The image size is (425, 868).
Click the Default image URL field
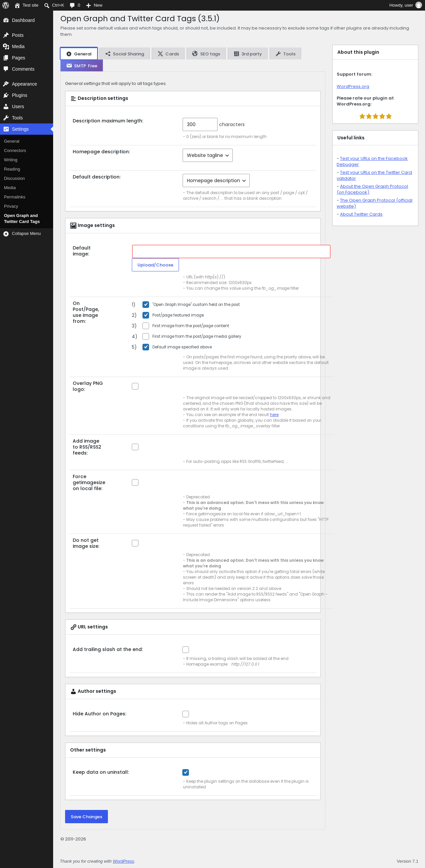pyautogui.click(x=231, y=252)
